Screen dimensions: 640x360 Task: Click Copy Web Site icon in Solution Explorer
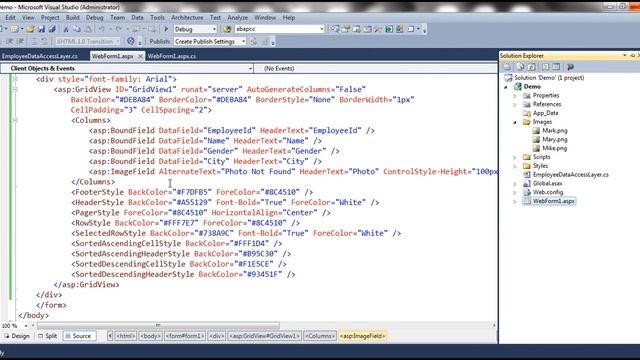pyautogui.click(x=570, y=67)
